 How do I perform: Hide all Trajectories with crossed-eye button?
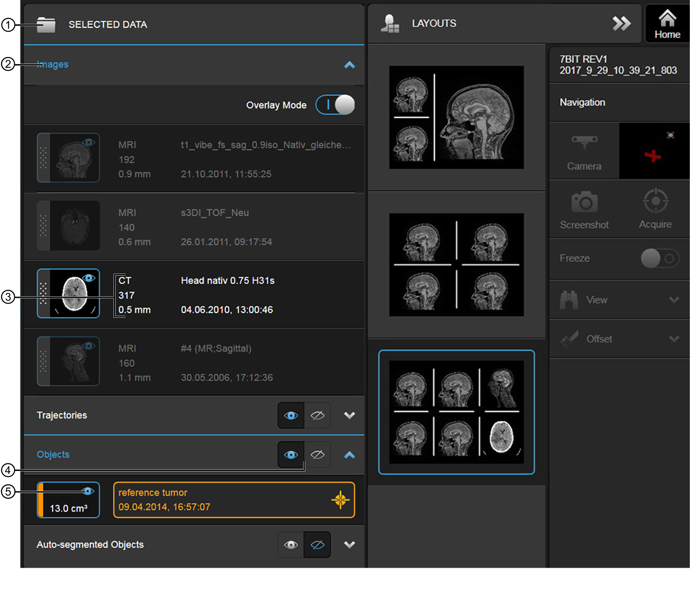pyautogui.click(x=318, y=416)
